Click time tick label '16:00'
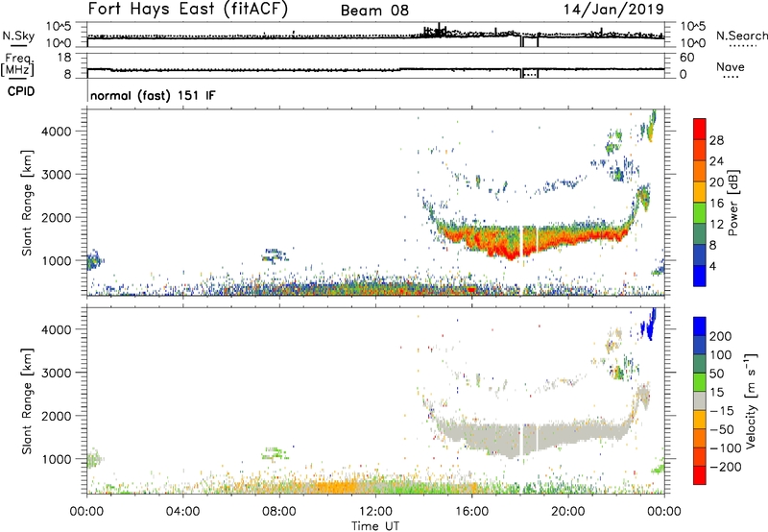This screenshot has width=768, height=532. coord(471,512)
